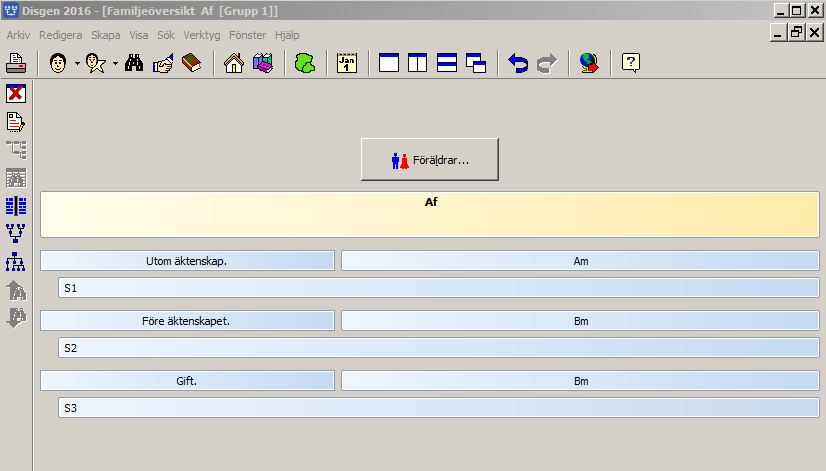Viewport: 826px width, 471px height.
Task: Click the red X icon in sidebar
Action: pyautogui.click(x=16, y=94)
